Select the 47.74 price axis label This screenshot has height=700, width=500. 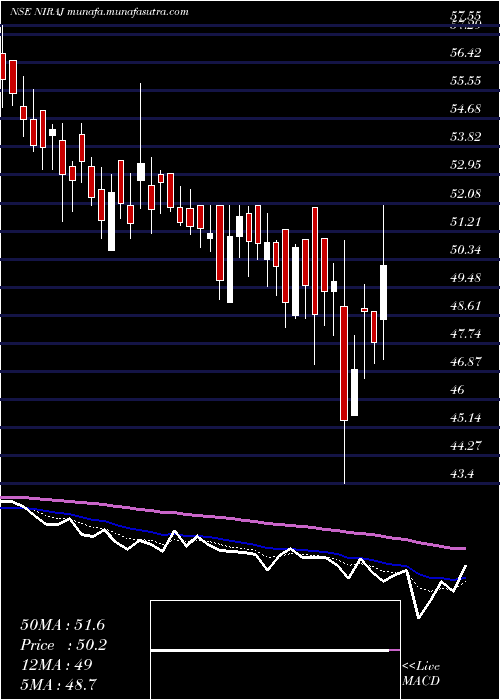[x=466, y=333]
